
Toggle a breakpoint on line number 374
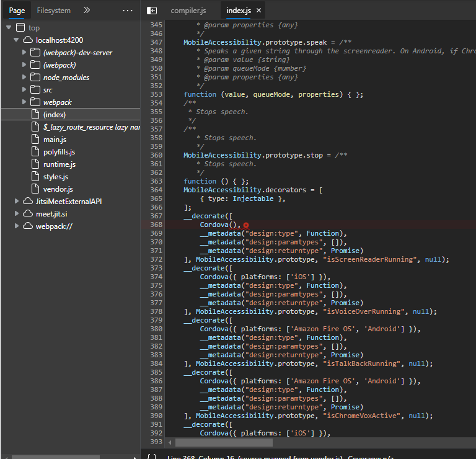click(156, 277)
